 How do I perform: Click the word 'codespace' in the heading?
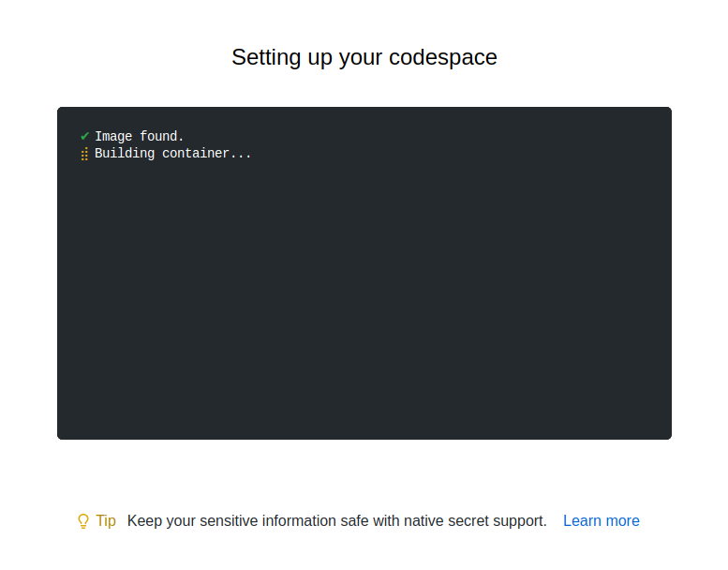click(x=443, y=57)
